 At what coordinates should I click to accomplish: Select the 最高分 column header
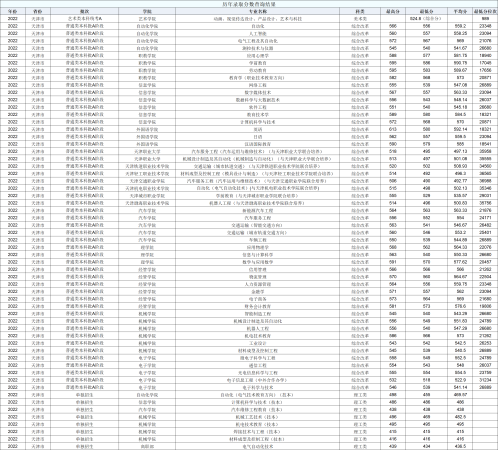[x=393, y=11]
